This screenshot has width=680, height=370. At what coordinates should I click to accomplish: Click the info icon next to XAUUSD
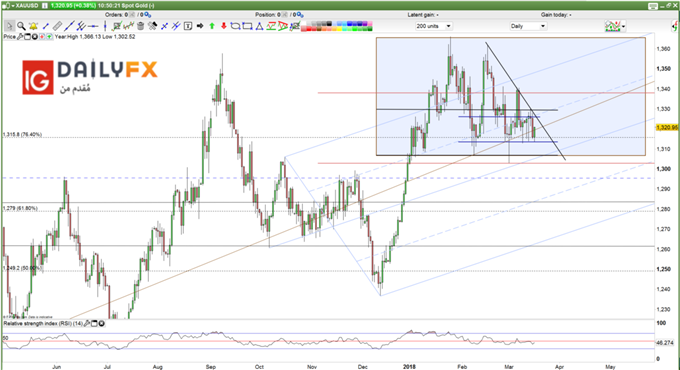[x=45, y=6]
